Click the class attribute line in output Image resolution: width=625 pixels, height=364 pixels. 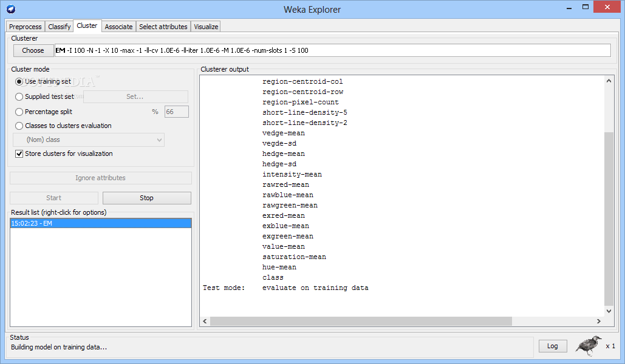tap(273, 278)
